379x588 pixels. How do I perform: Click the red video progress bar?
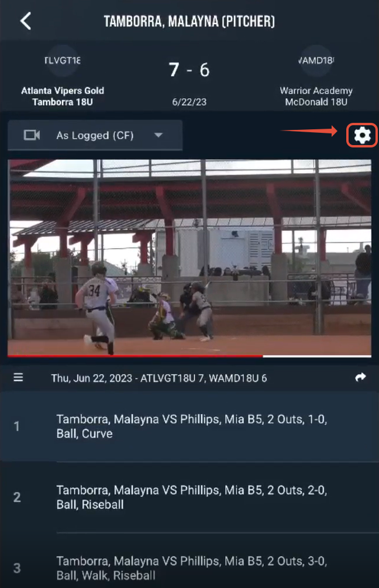pyautogui.click(x=135, y=356)
